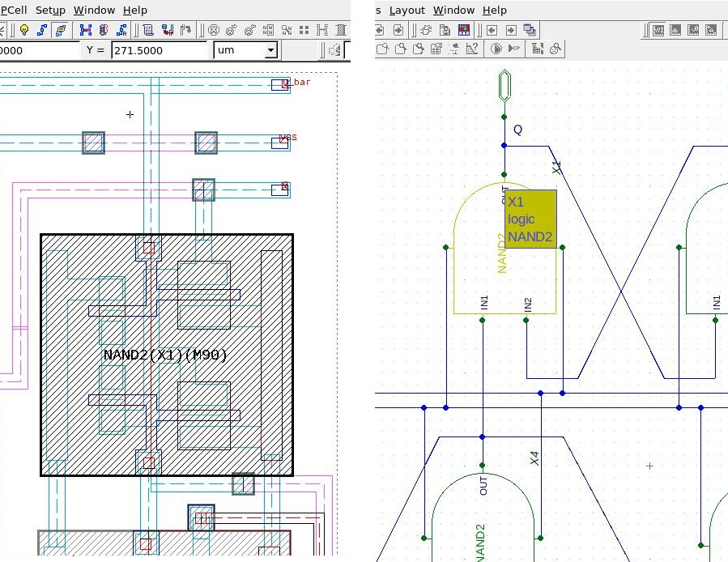Image resolution: width=728 pixels, height=562 pixels.
Task: Open the Layout menu in schematic window
Action: (x=407, y=11)
